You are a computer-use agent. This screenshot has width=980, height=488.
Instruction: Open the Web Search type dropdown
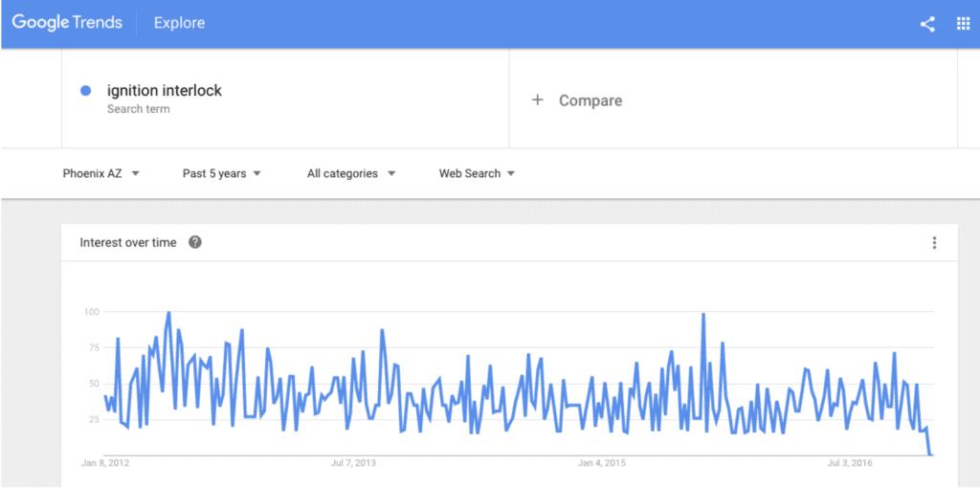[x=477, y=174]
